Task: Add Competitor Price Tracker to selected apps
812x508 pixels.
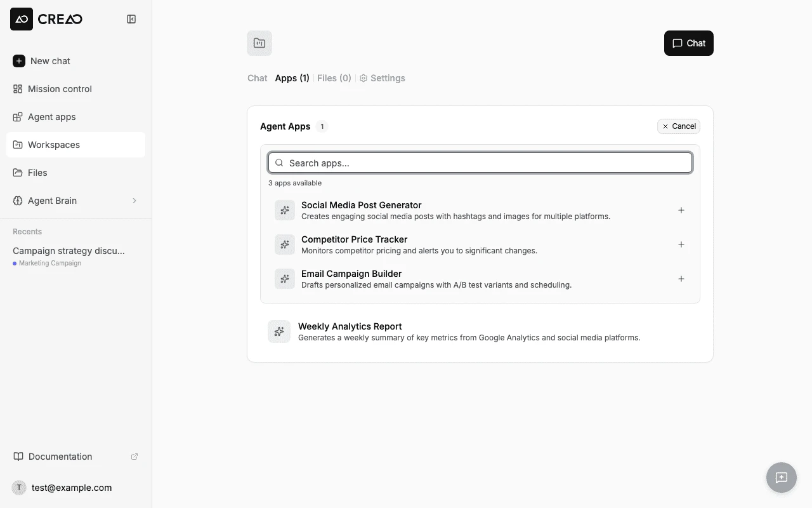Action: click(x=681, y=244)
